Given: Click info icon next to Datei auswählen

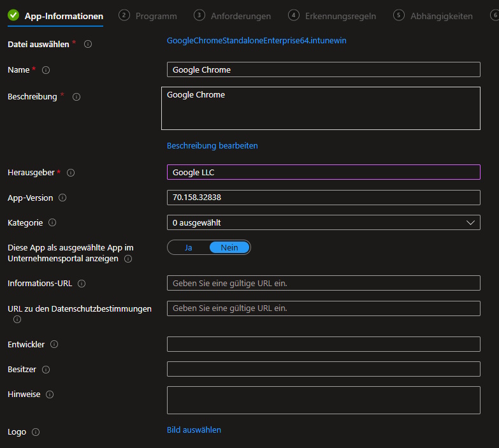Looking at the screenshot, I should pyautogui.click(x=88, y=44).
